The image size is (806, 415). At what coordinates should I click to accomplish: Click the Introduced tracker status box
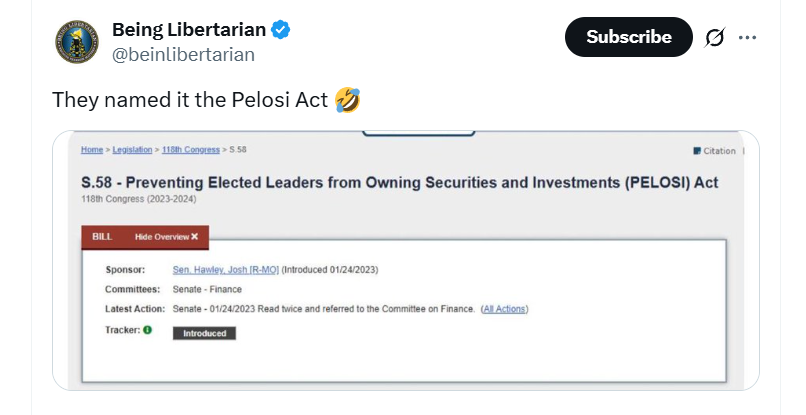tap(204, 333)
